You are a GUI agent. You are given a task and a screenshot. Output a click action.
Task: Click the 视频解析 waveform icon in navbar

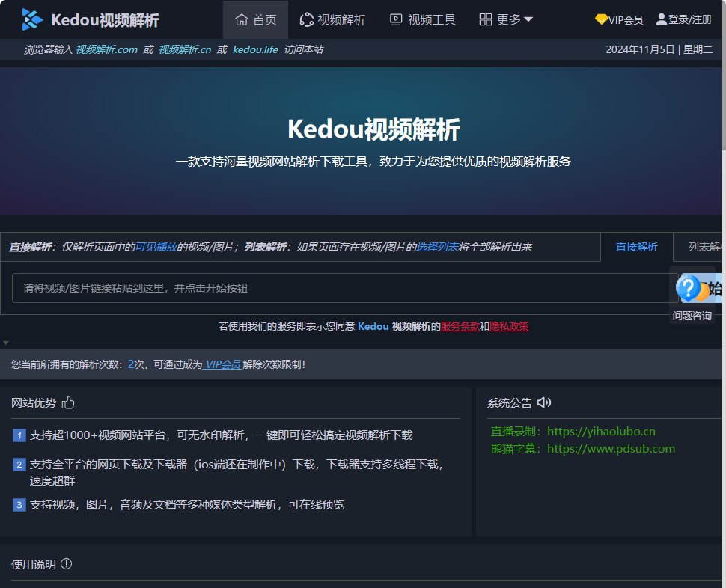coord(305,20)
